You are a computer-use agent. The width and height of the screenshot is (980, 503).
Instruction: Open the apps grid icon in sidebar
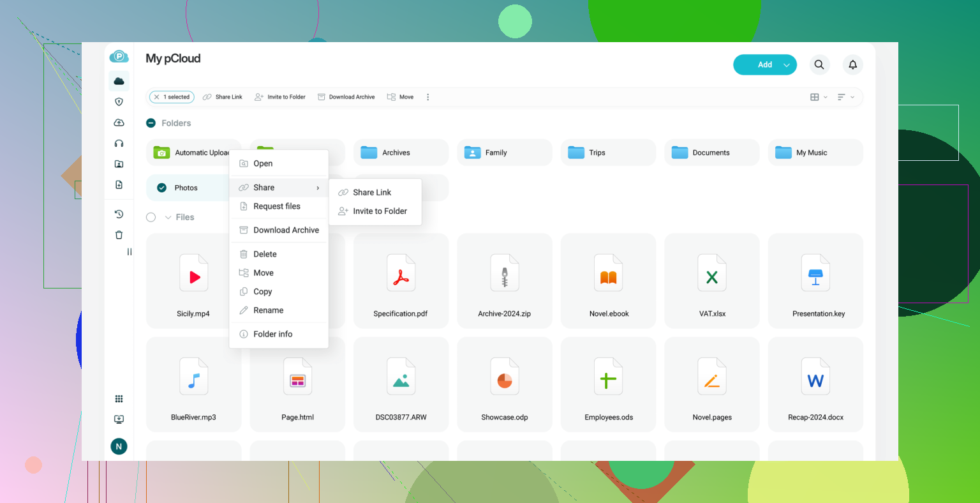(119, 399)
